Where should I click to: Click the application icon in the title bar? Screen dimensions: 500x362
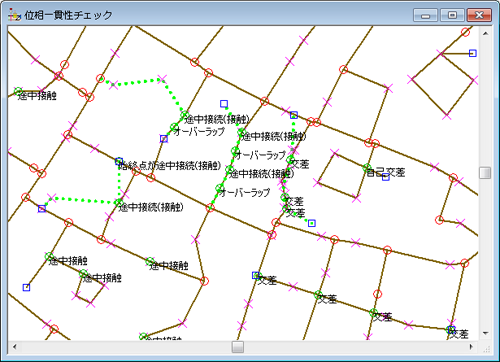pos(14,15)
